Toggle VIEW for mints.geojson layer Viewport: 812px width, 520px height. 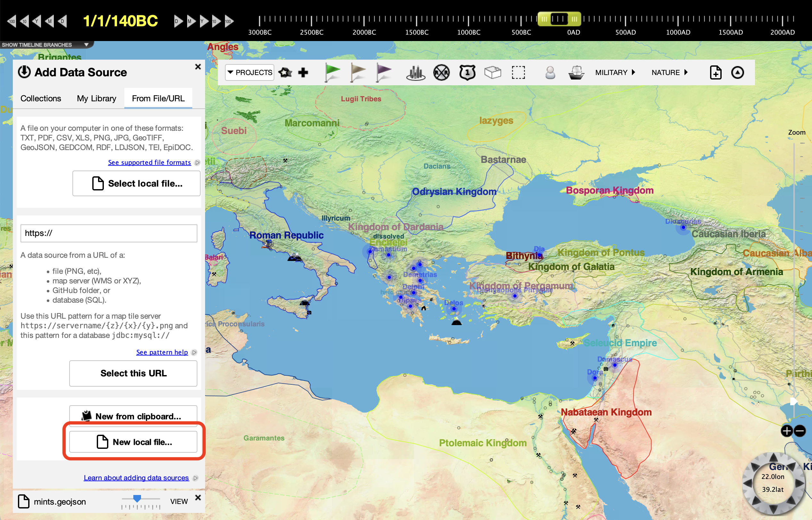(179, 501)
